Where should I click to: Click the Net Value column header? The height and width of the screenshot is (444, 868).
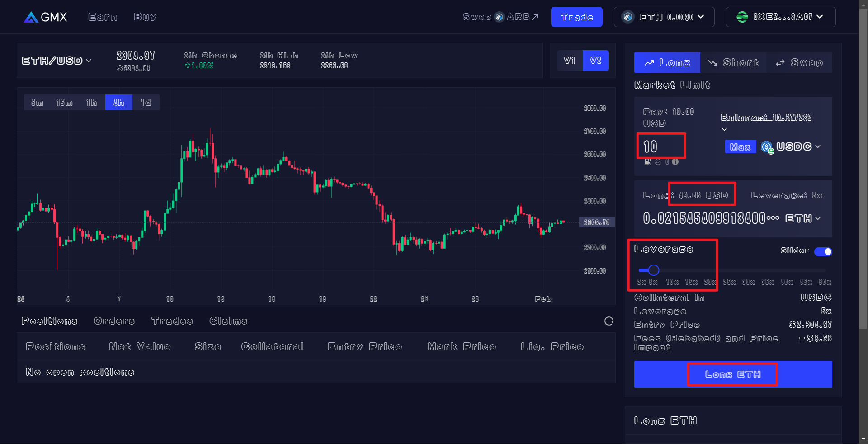pos(140,347)
